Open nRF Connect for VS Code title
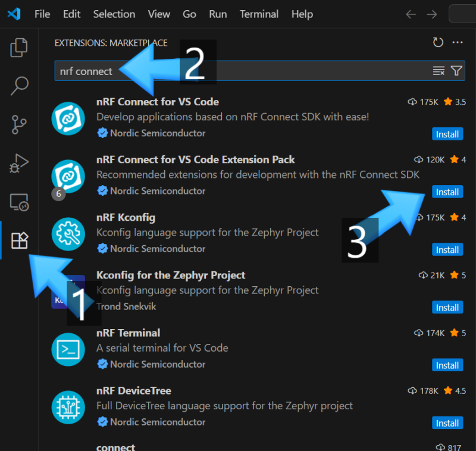This screenshot has width=476, height=451. [158, 102]
